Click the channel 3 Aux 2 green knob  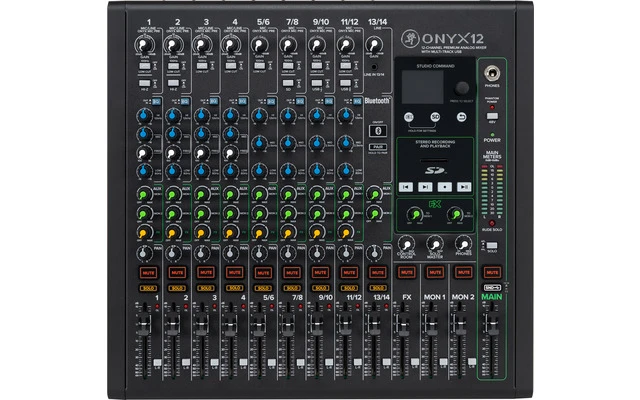tap(201, 213)
